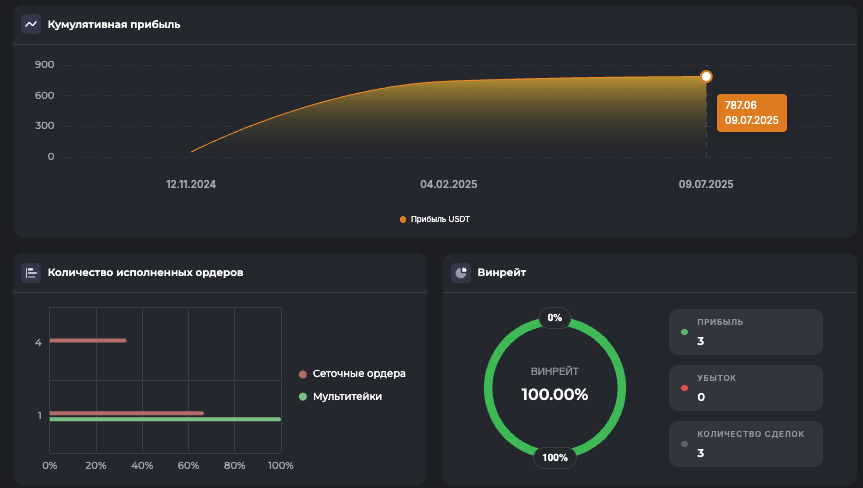Click the green dot beside Прибыль card
The image size is (863, 488).
[x=684, y=332]
